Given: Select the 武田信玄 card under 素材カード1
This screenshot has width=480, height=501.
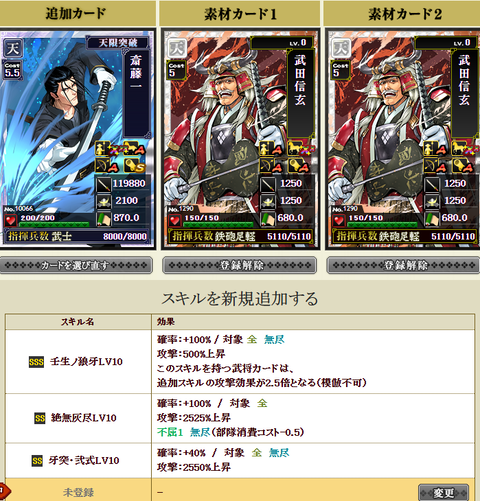Looking at the screenshot, I should 240,139.
